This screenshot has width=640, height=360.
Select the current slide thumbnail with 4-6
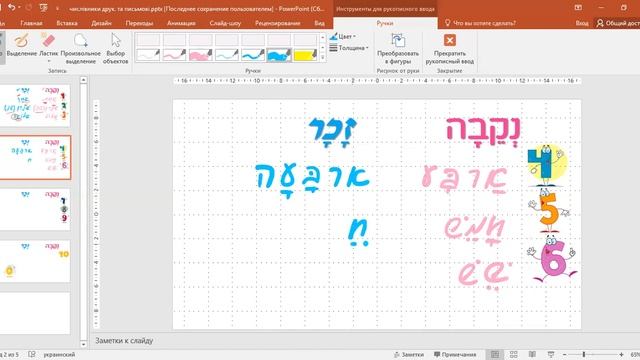tap(35, 158)
